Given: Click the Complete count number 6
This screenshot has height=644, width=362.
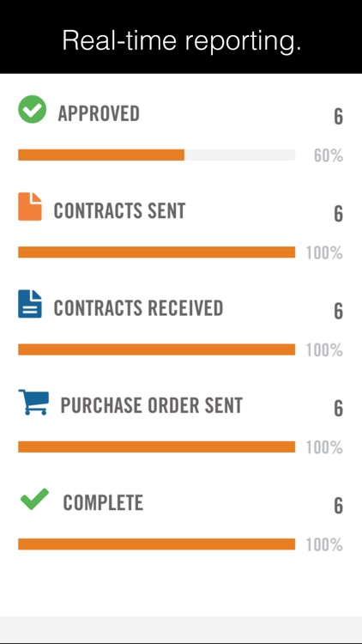Looking at the screenshot, I should (x=338, y=506).
